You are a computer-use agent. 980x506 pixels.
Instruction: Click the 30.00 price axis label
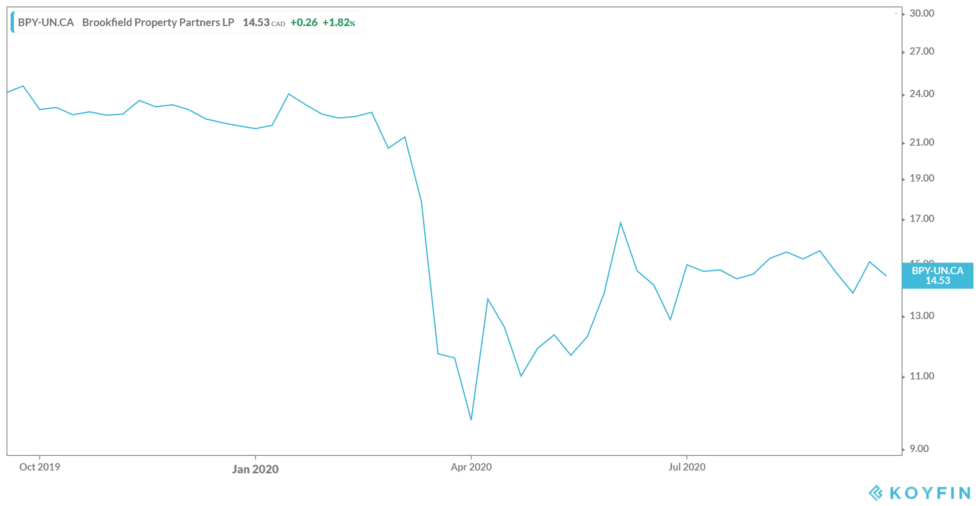pyautogui.click(x=922, y=13)
